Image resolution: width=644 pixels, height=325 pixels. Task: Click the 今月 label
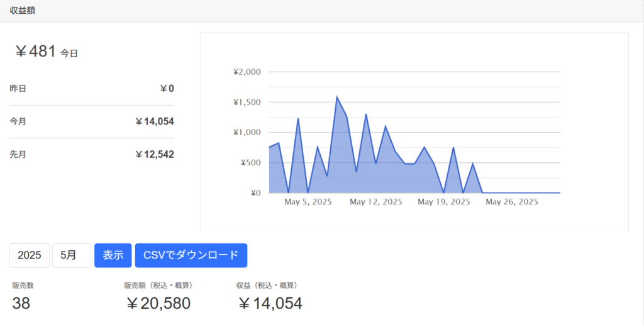[18, 121]
